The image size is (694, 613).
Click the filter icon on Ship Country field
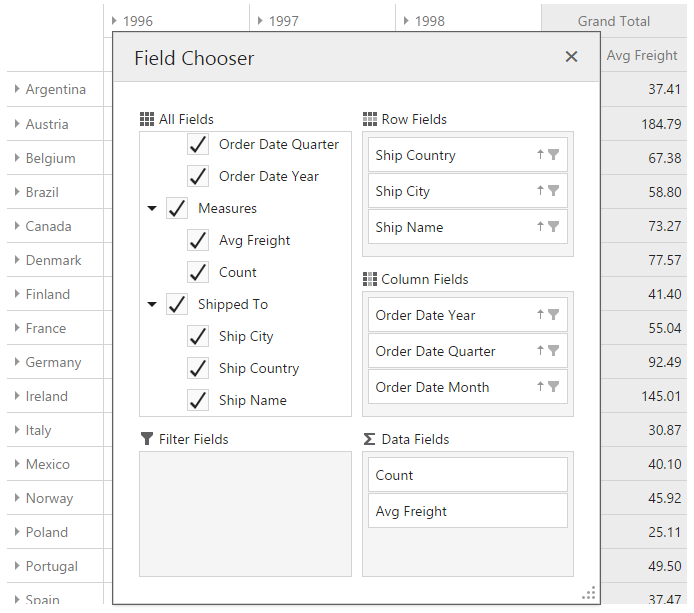coord(553,155)
